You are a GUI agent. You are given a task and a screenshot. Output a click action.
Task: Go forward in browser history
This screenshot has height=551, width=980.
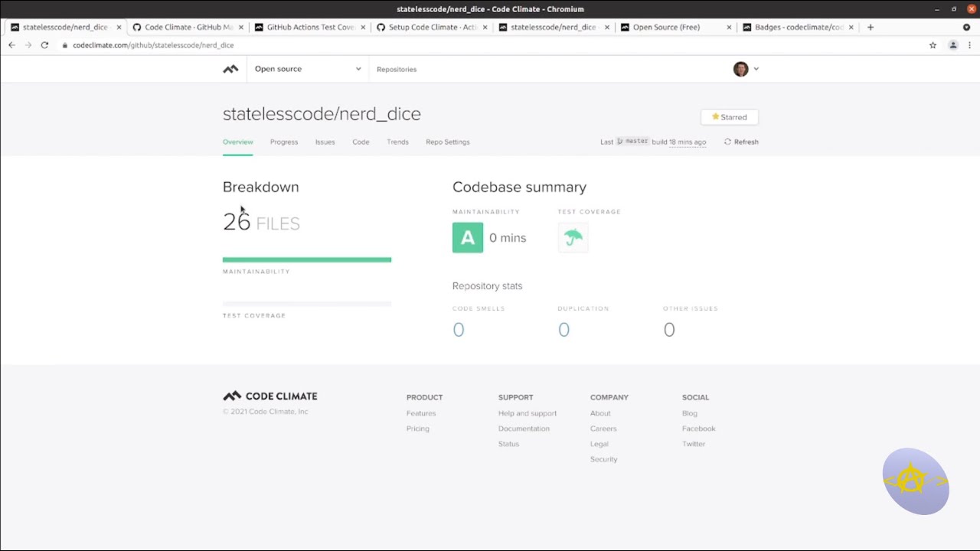coord(28,45)
